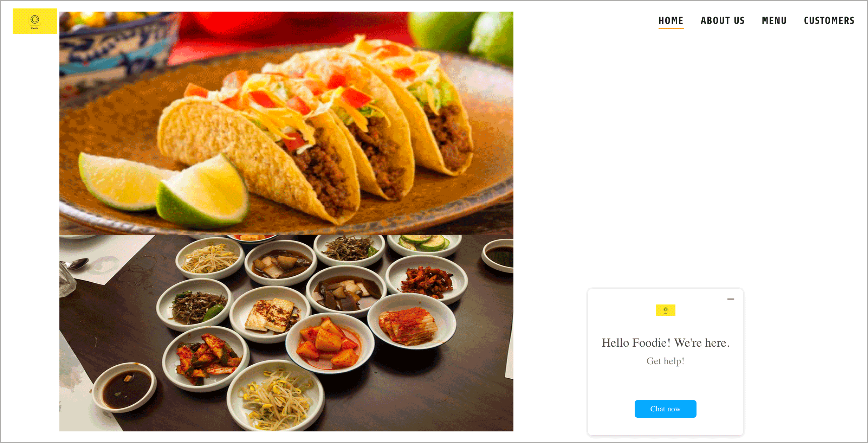Click the 'Hello Foodie! We're here.' heading
This screenshot has height=443, width=868.
point(665,342)
